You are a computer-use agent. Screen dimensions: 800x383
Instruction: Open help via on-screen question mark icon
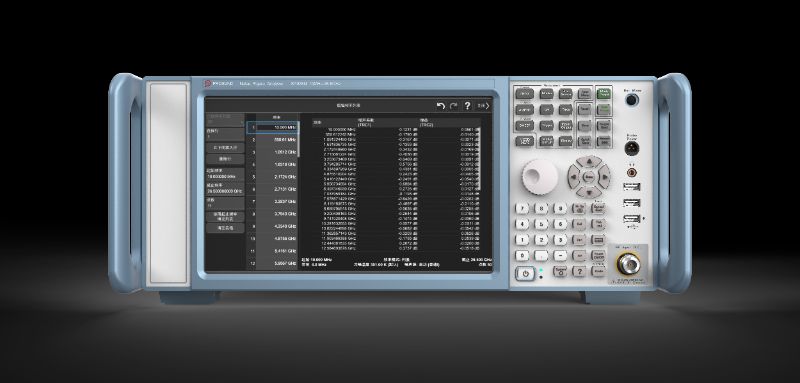(x=467, y=106)
